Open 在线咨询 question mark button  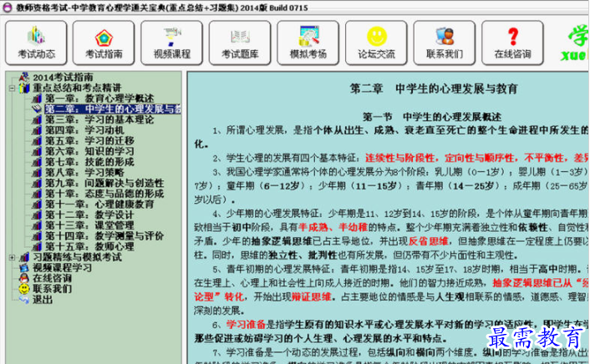click(512, 43)
